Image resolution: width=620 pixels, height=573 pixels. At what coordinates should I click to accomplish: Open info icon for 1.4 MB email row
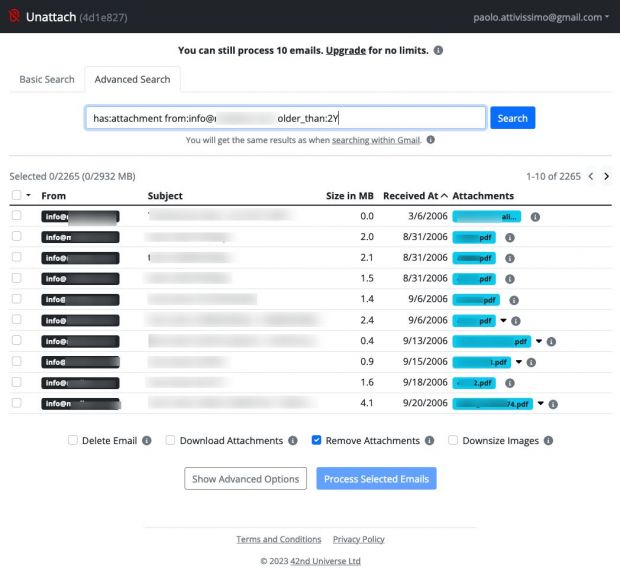click(514, 300)
